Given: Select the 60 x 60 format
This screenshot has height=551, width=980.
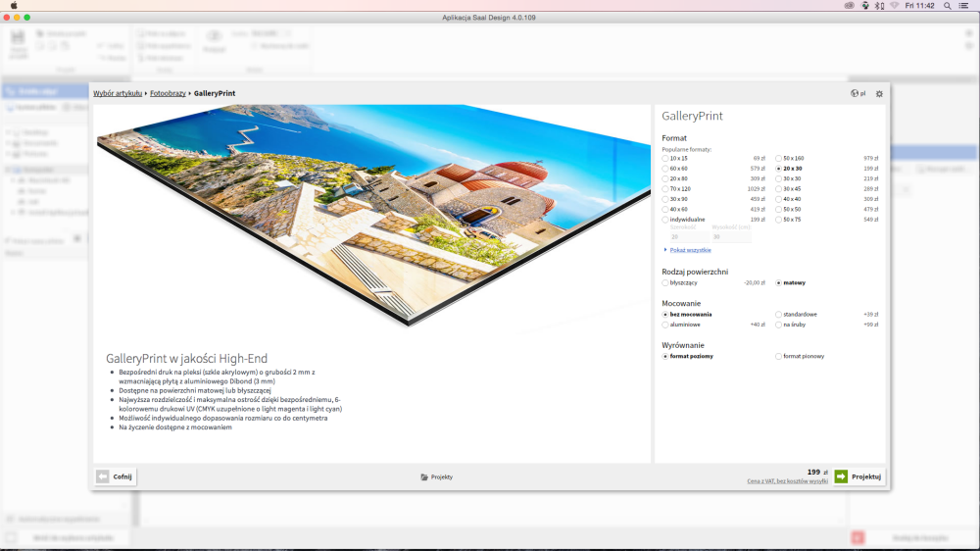Looking at the screenshot, I should (665, 169).
